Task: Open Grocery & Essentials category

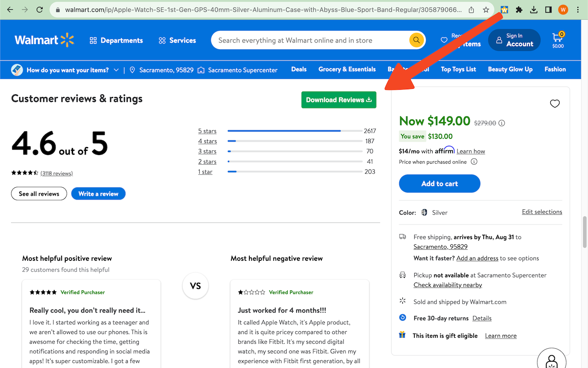Action: pos(347,69)
